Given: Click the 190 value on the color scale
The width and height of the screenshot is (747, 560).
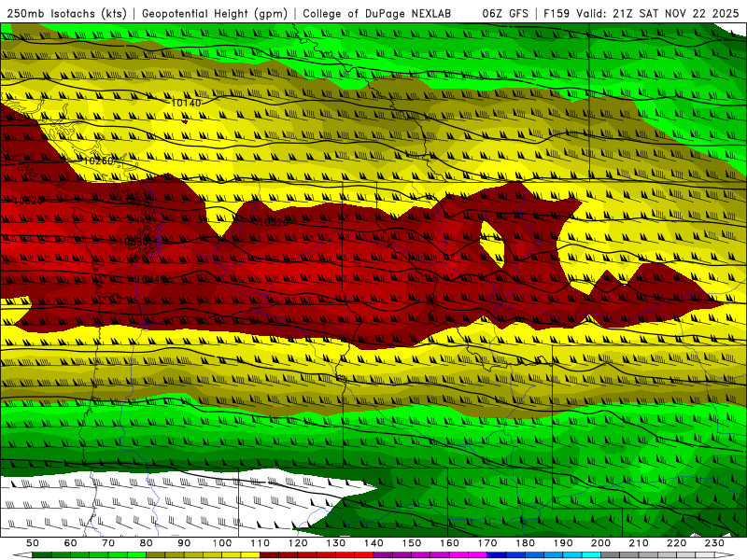Looking at the screenshot, I should pos(563,543).
